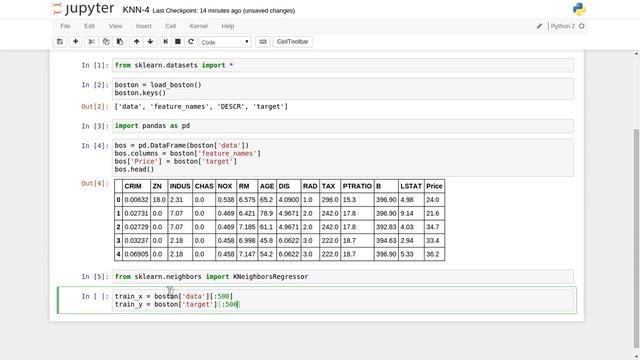Interrupt kernel with stop icon
This screenshot has width=640, height=360.
178,42
